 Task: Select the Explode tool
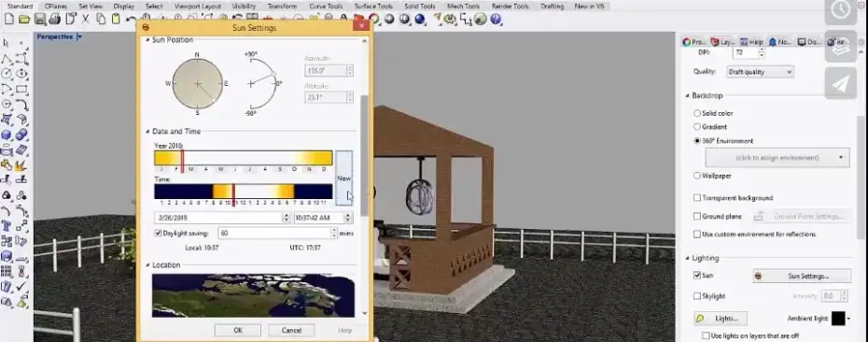[21, 164]
